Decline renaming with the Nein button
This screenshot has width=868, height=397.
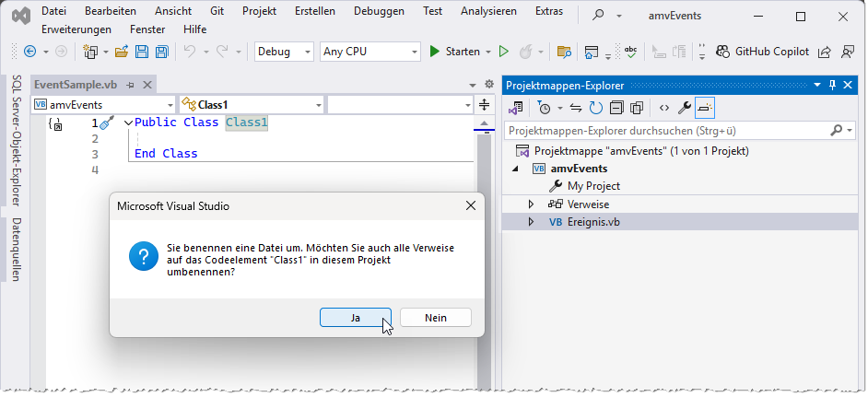click(x=436, y=318)
